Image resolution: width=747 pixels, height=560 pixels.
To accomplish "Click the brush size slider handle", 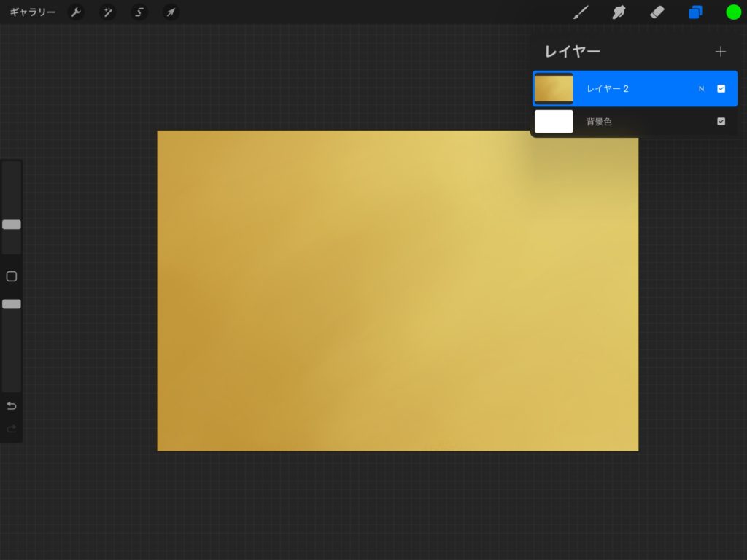I will point(12,225).
